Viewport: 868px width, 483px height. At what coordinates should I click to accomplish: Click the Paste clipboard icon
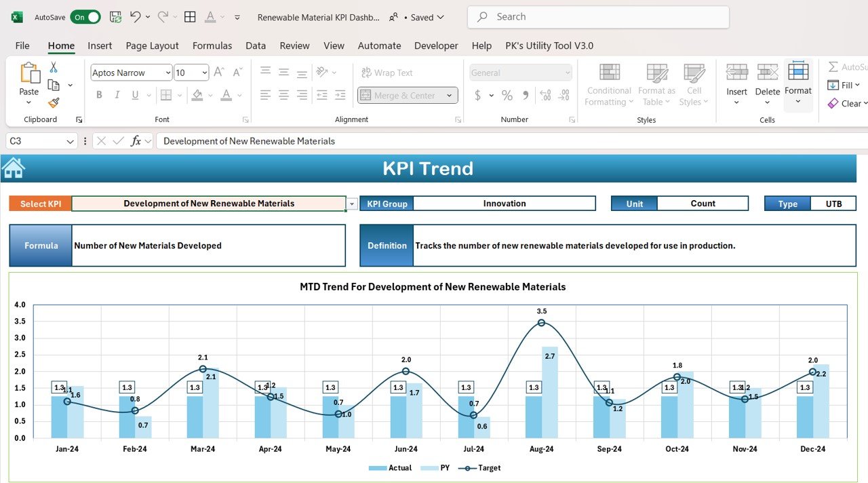[29, 73]
